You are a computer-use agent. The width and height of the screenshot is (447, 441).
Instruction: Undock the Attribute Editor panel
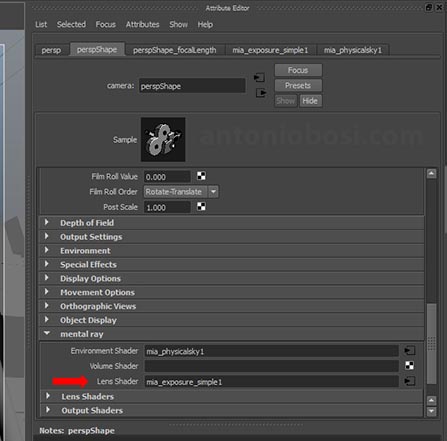click(429, 7)
